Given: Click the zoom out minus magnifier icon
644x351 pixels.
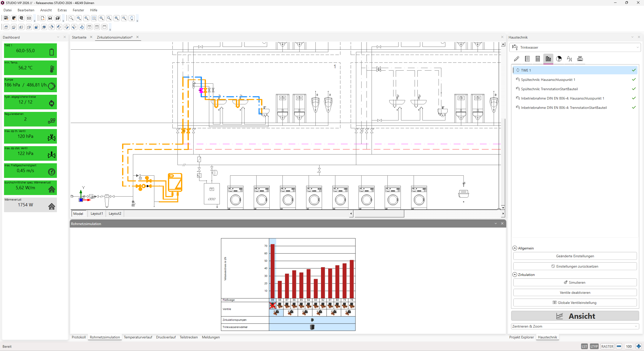Looking at the screenshot, I should coord(124,18).
